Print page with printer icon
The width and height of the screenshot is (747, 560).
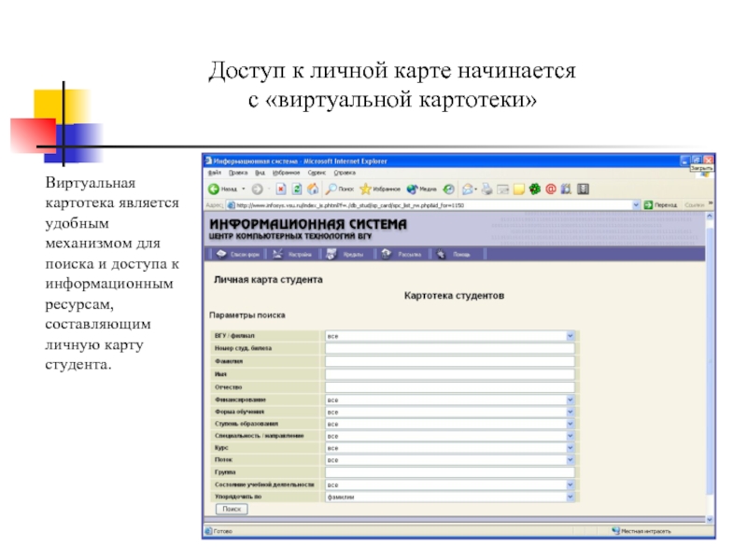click(x=486, y=189)
